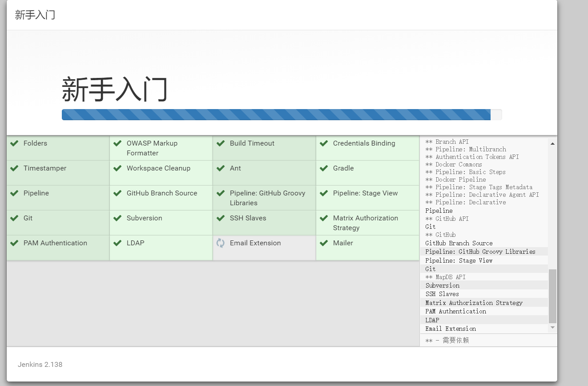Click the checkmark next to Git plugin cell
Image resolution: width=588 pixels, height=386 pixels.
pyautogui.click(x=14, y=218)
